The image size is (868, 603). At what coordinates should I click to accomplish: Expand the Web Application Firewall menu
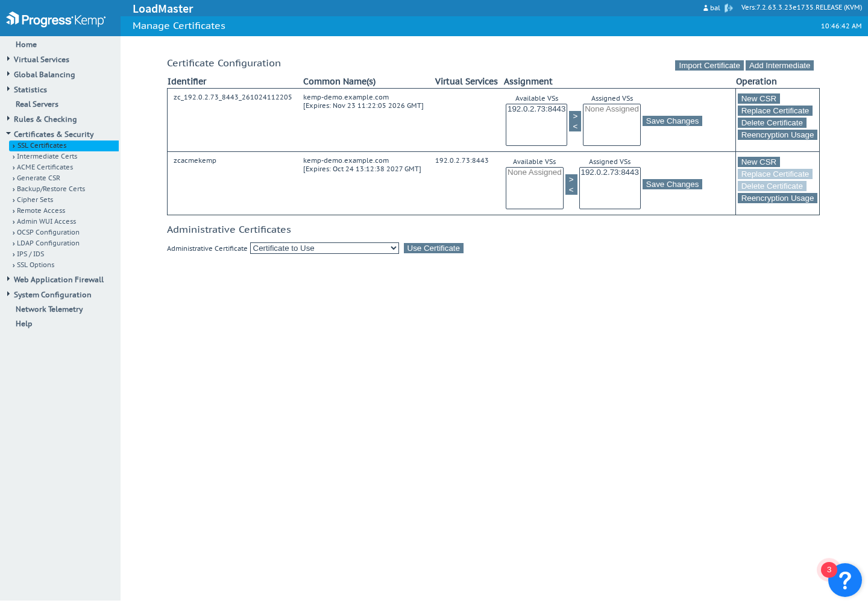pyautogui.click(x=58, y=280)
